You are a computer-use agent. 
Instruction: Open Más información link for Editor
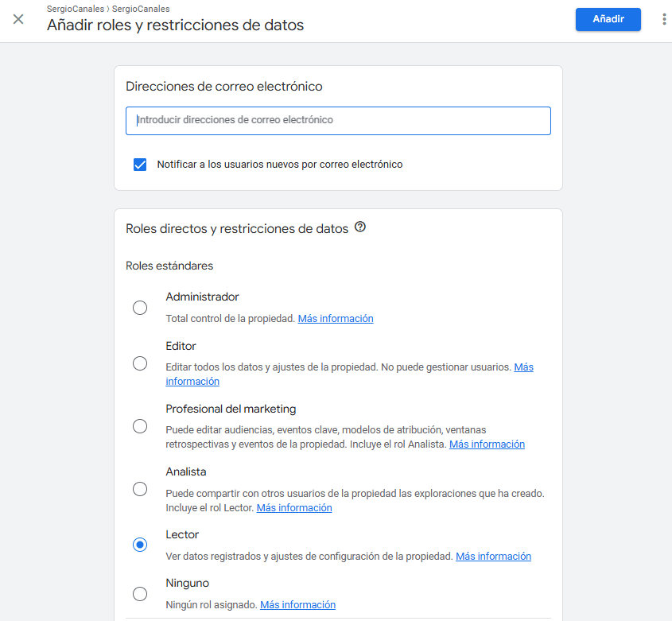pyautogui.click(x=523, y=367)
